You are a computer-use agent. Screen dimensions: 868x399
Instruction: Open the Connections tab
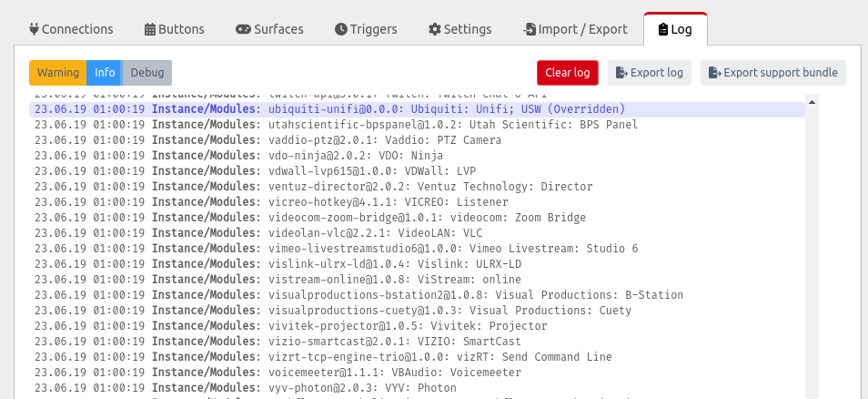point(71,29)
